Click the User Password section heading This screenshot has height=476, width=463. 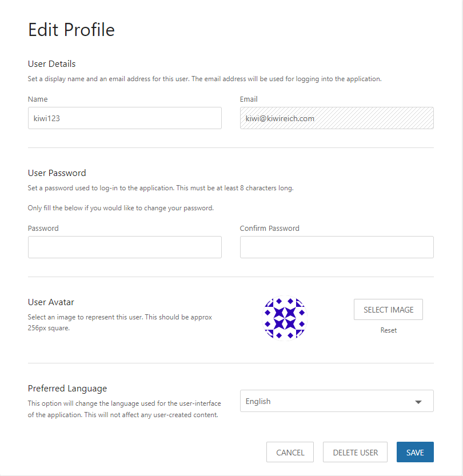(57, 173)
